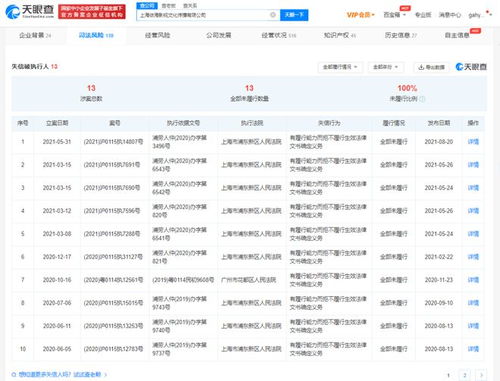
Task: Open the gahy user account menu
Action: (479, 15)
